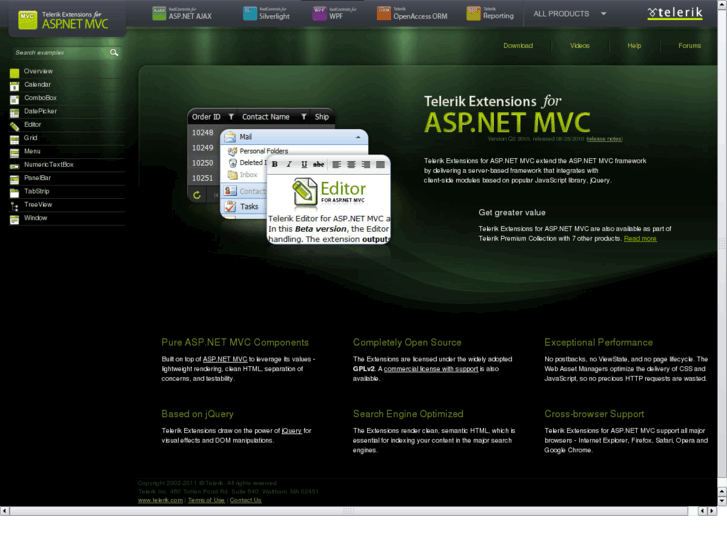Click the grid refresh icon

[197, 195]
